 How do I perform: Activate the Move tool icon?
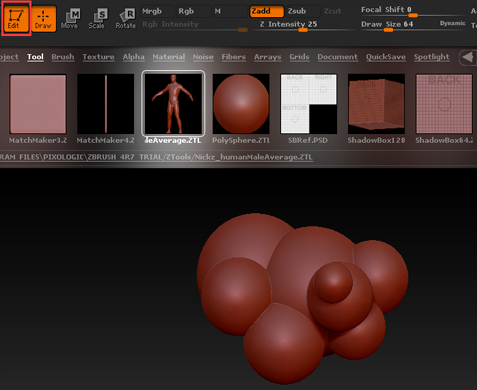(x=70, y=18)
